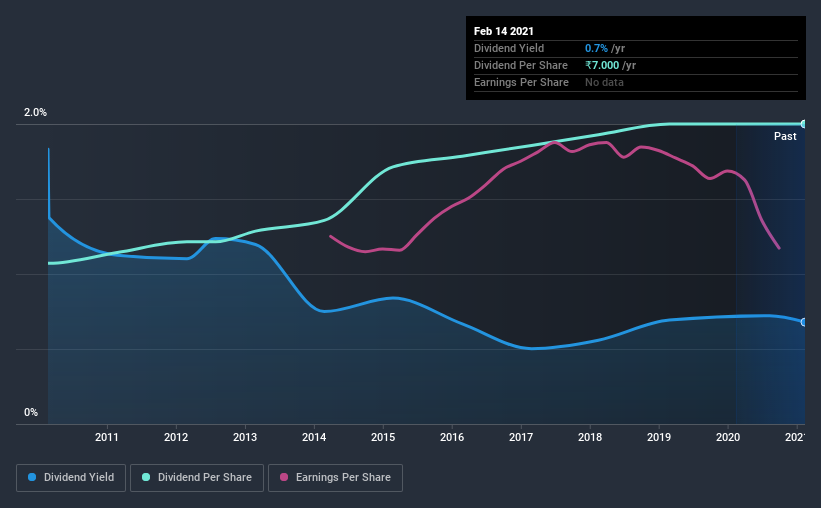This screenshot has width=821, height=508.
Task: Click the 'Past' label on chart
Action: point(785,137)
